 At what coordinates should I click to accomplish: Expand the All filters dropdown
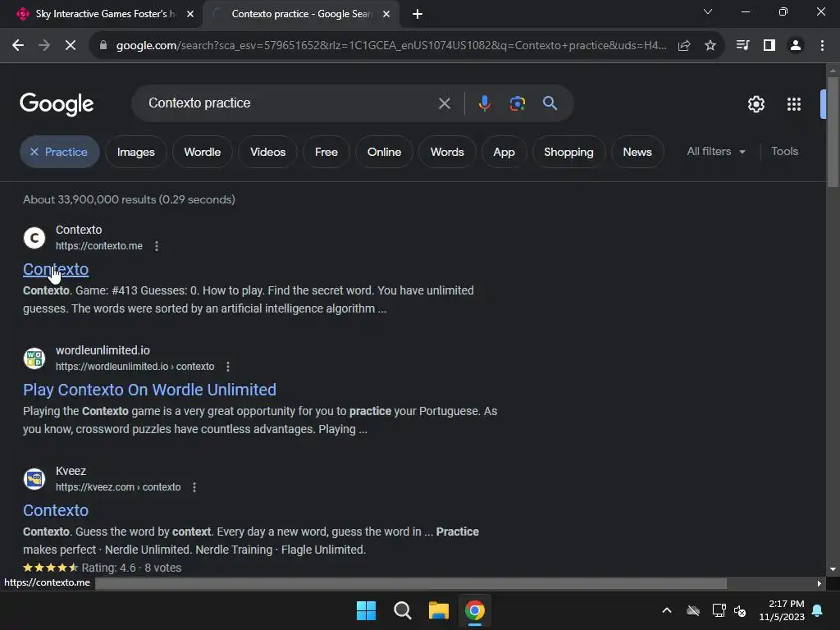(x=716, y=152)
